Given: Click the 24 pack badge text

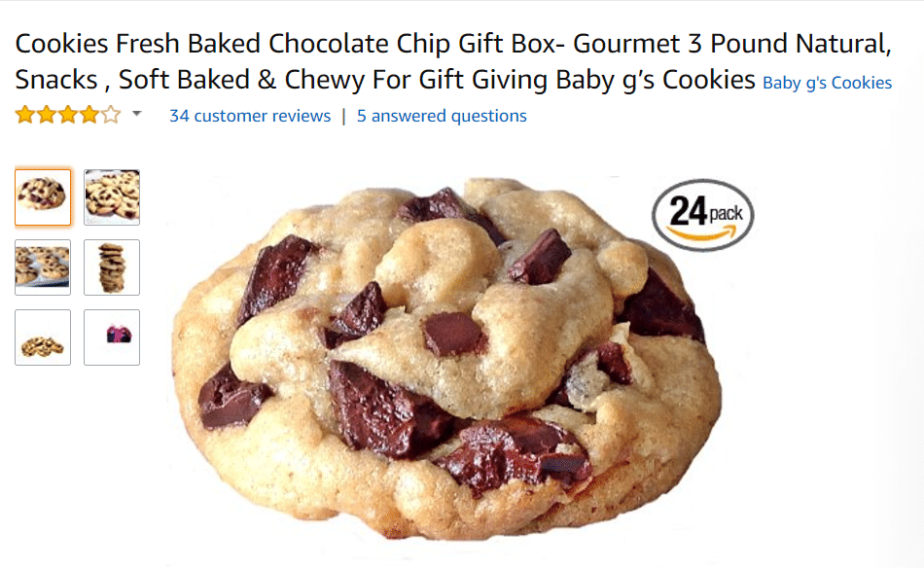Looking at the screenshot, I should click(x=705, y=211).
